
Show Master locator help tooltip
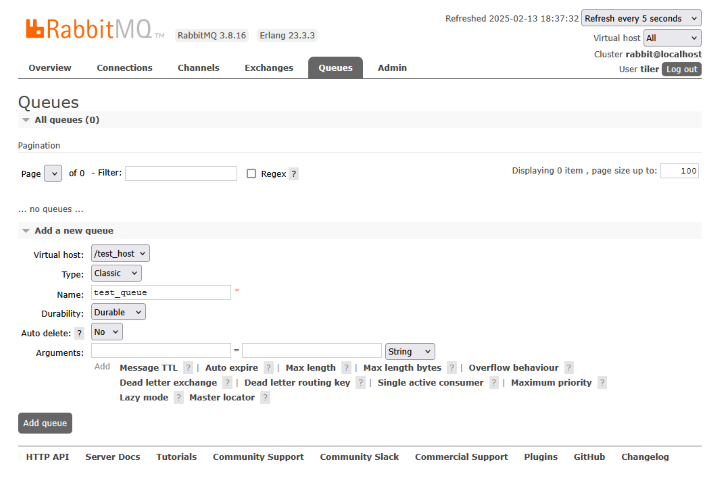[265, 398]
